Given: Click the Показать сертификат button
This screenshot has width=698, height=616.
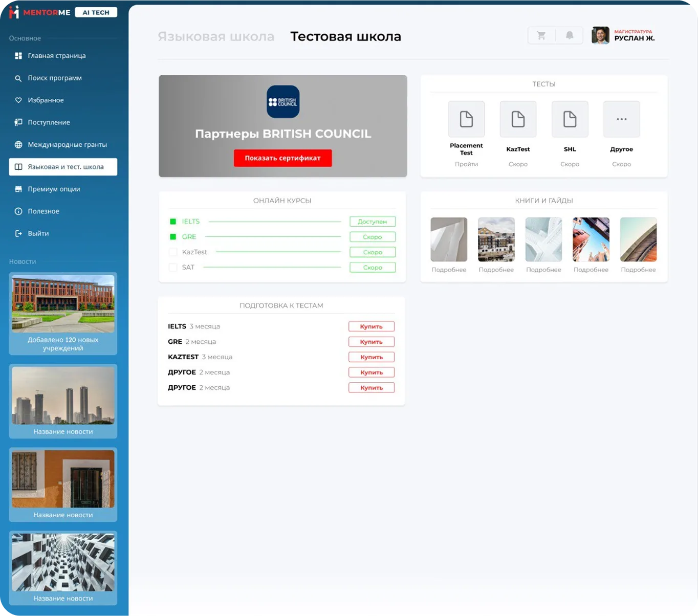Looking at the screenshot, I should pyautogui.click(x=282, y=158).
